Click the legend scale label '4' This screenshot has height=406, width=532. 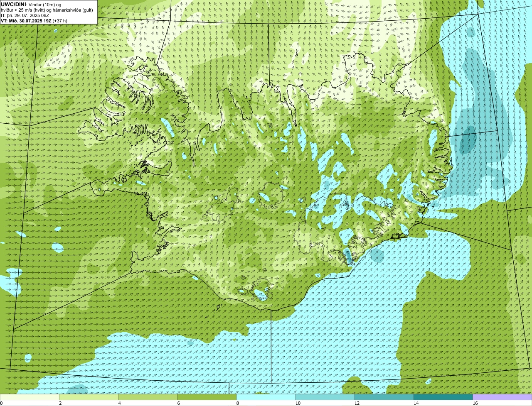pos(119,403)
